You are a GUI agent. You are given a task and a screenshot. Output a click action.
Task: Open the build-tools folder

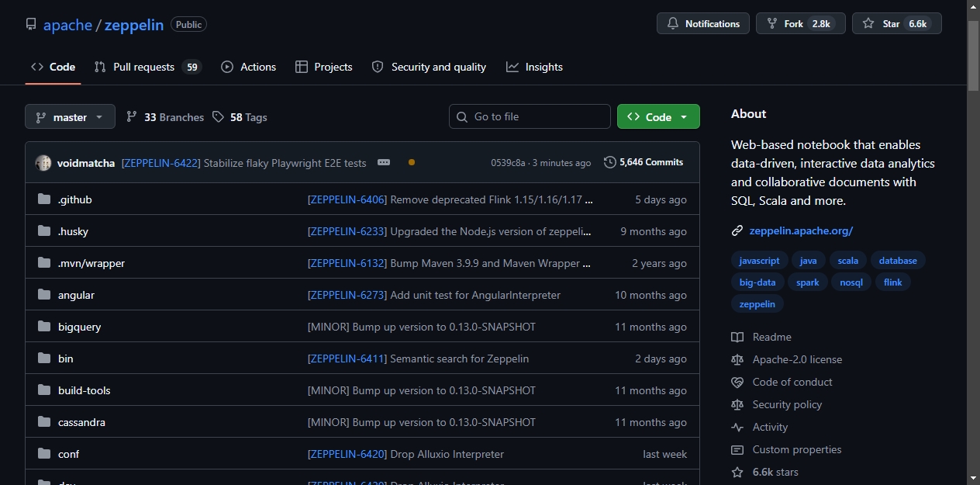[x=85, y=390]
